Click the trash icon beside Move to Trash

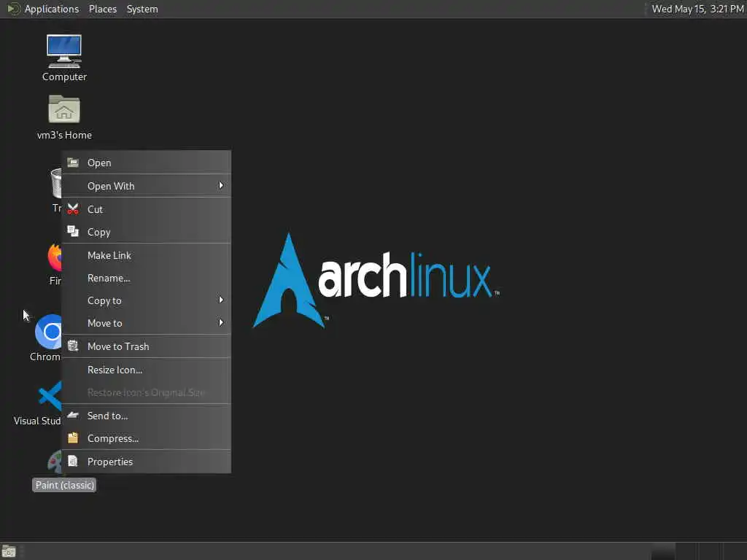[73, 346]
